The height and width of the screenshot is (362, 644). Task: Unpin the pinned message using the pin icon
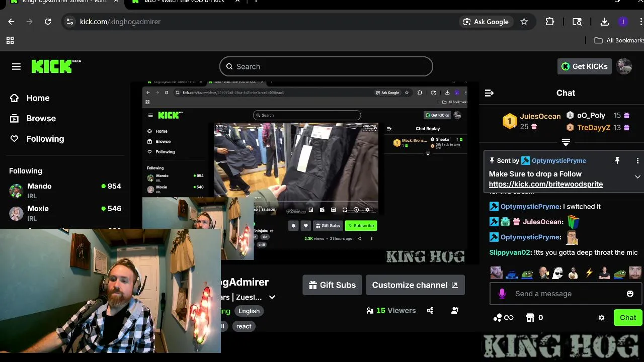click(617, 160)
